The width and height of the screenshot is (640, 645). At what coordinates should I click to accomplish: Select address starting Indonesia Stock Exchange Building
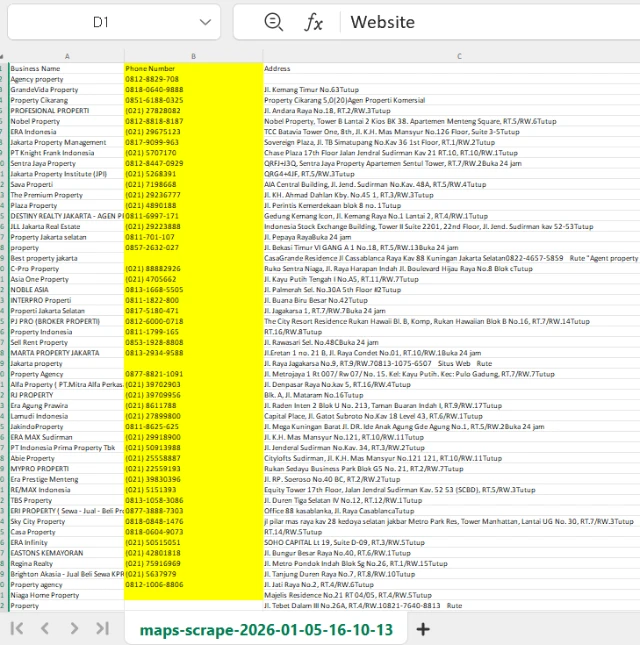coord(451,227)
